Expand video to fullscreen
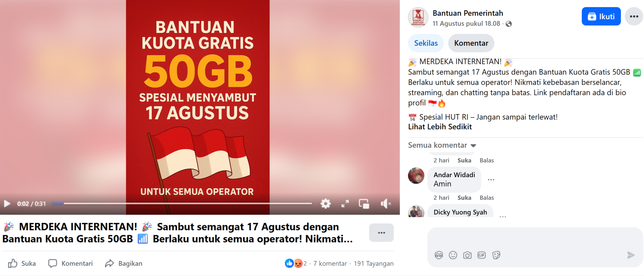 pos(345,204)
